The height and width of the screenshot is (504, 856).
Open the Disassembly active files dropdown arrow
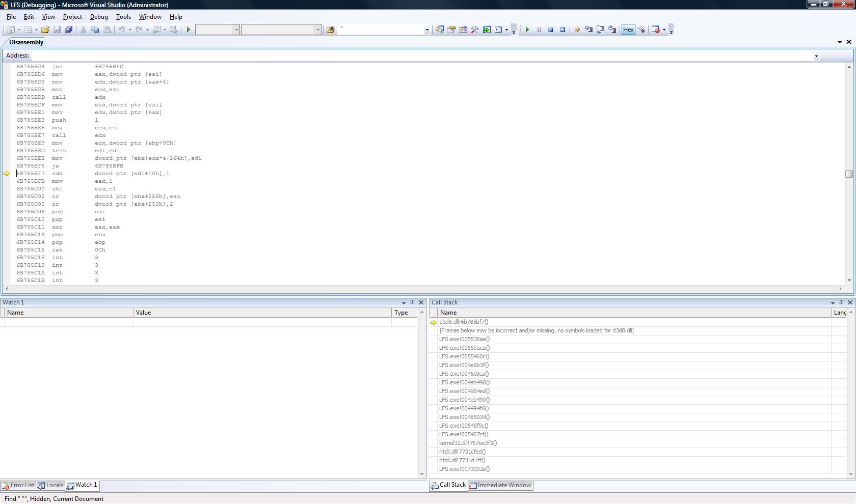tap(840, 42)
